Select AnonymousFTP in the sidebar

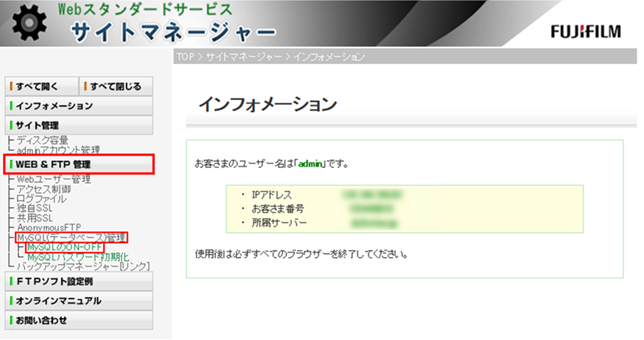[x=49, y=227]
